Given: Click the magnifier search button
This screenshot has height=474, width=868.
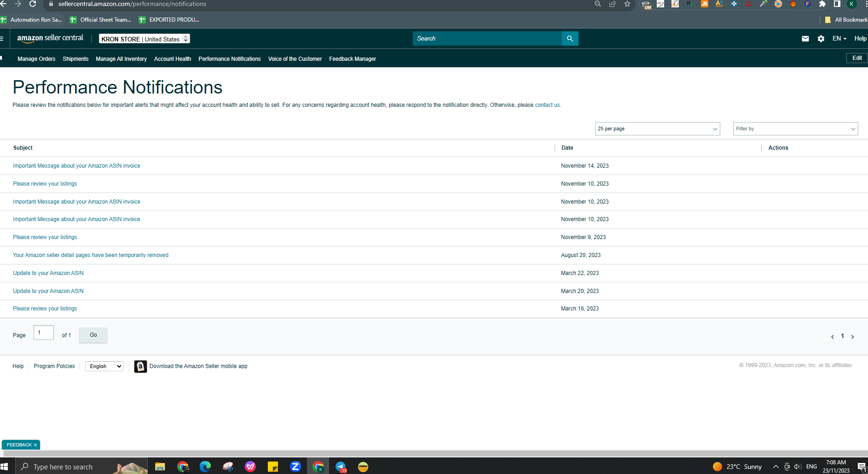Looking at the screenshot, I should coord(570,39).
